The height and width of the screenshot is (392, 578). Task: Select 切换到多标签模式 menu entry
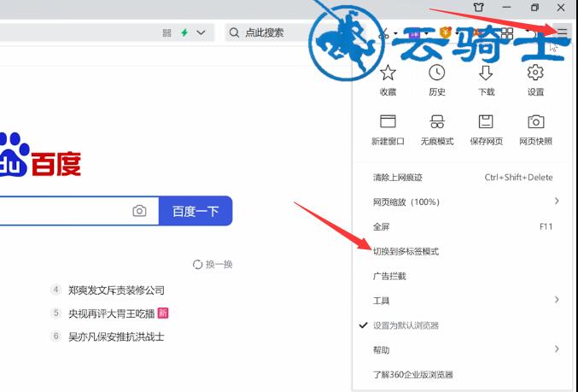coord(463,251)
